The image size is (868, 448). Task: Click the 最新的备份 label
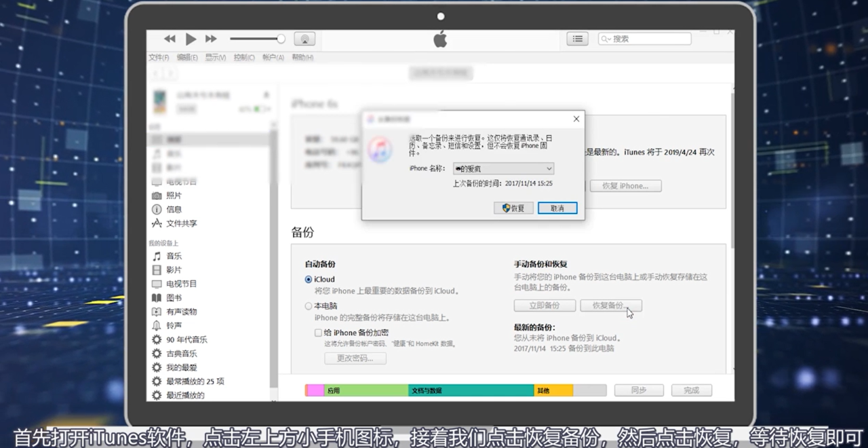tap(534, 327)
